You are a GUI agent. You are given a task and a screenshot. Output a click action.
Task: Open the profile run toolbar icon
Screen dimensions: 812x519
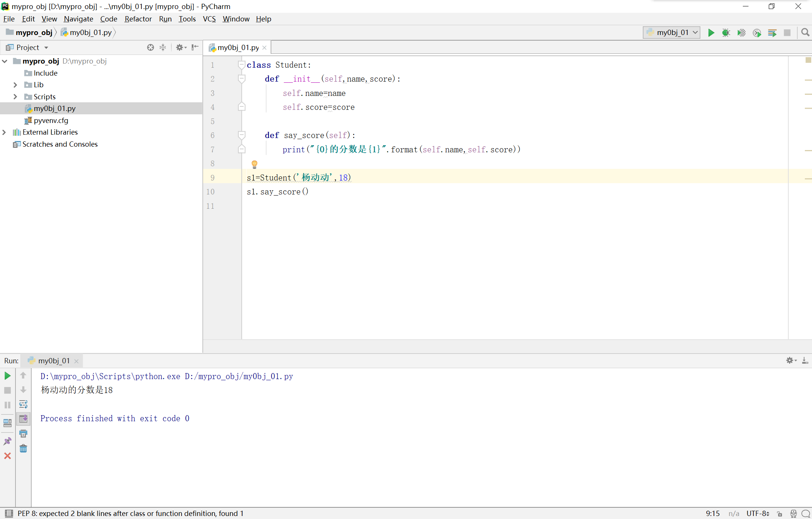(757, 33)
